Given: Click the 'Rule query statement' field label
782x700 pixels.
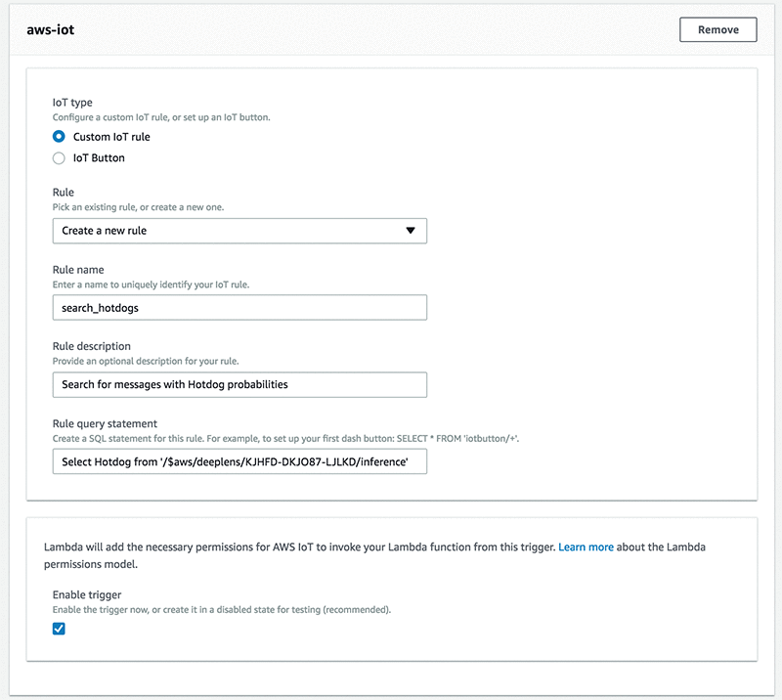Looking at the screenshot, I should [104, 423].
